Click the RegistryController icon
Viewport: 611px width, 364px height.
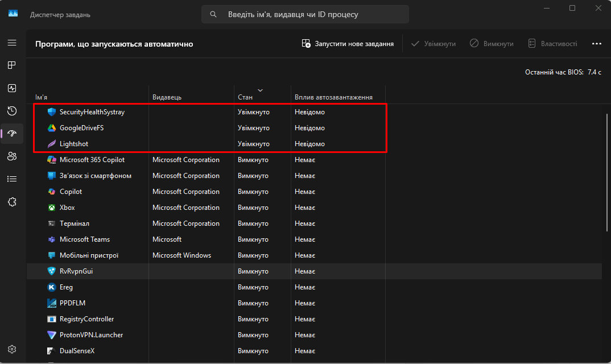click(x=51, y=319)
